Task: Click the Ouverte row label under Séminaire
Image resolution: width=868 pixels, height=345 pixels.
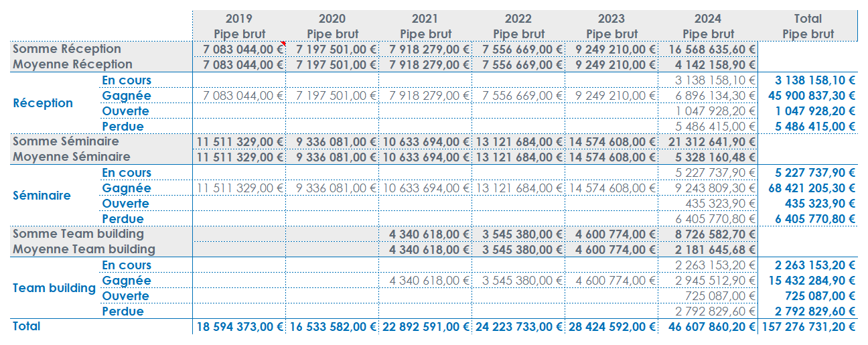Action: (125, 204)
